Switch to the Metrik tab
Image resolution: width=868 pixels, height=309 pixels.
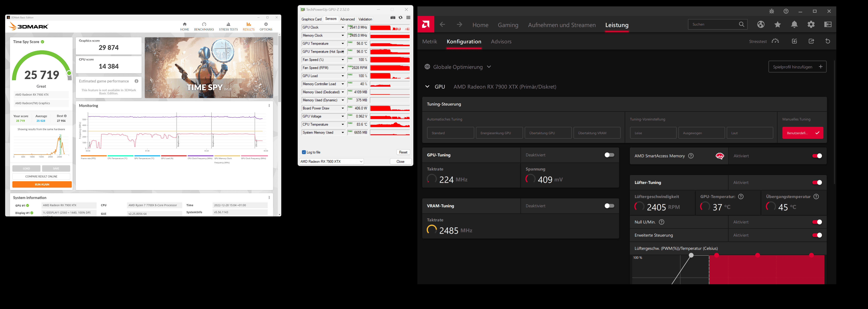(430, 42)
